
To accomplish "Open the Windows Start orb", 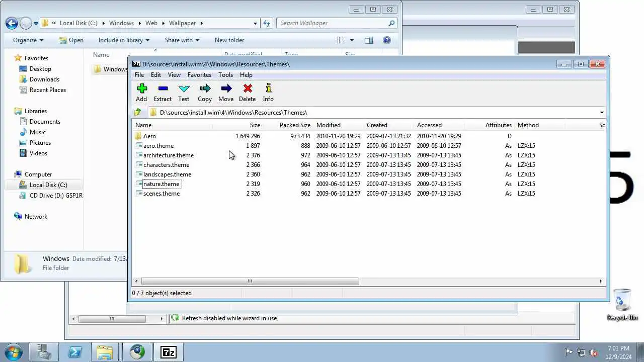I will tap(13, 352).
